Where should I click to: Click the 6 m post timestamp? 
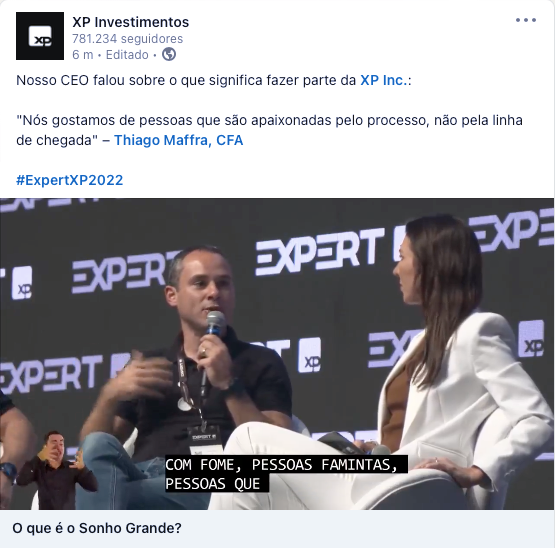[82, 55]
